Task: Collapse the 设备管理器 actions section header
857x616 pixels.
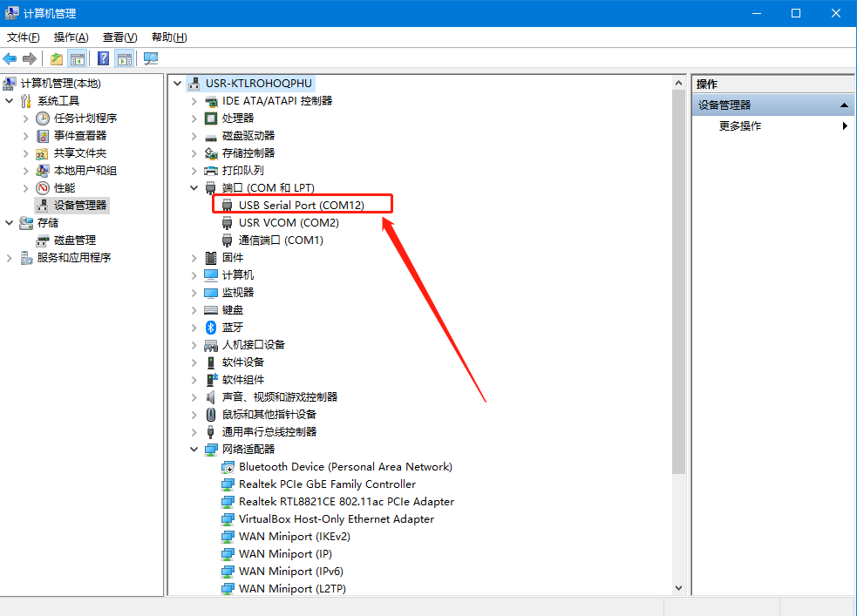Action: click(x=844, y=105)
